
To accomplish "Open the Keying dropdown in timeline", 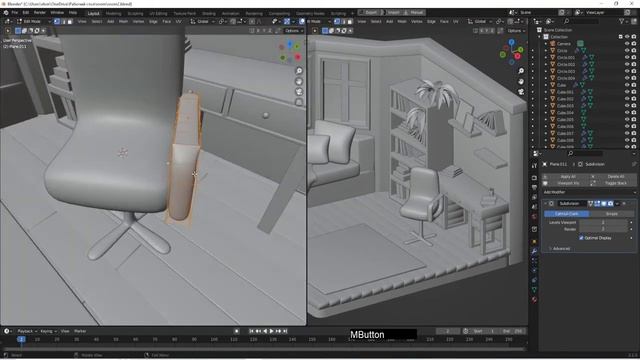I will (x=48, y=331).
